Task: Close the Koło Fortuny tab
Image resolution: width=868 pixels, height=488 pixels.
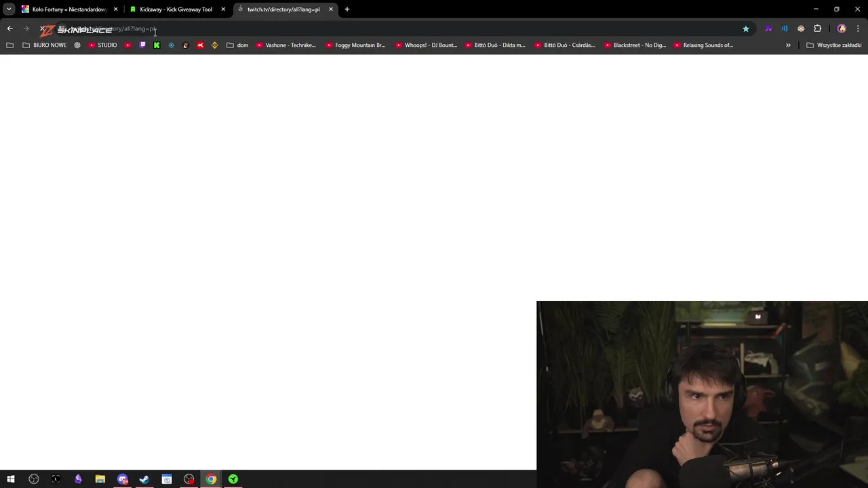Action: click(x=115, y=9)
